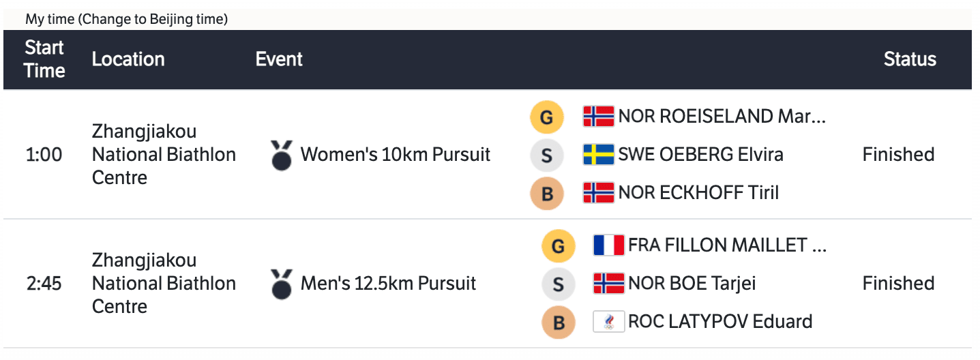Open the Men's 12.5km Pursuit event
980x360 pixels.
(x=388, y=284)
